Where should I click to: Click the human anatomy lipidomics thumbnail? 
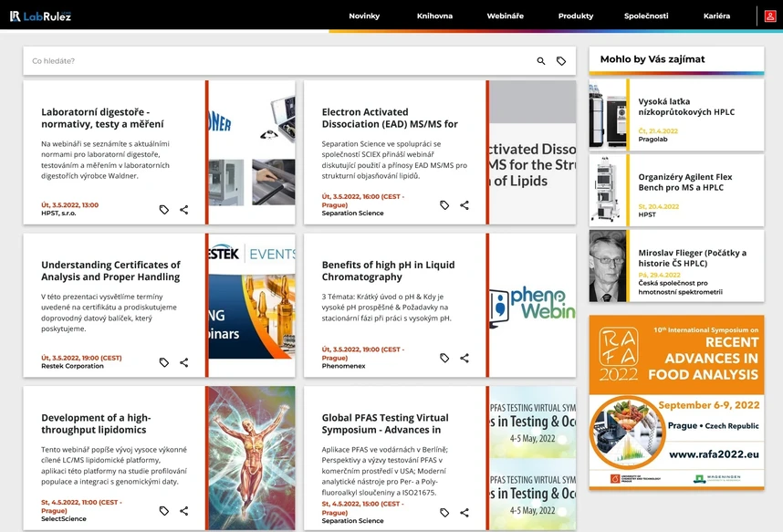point(252,458)
